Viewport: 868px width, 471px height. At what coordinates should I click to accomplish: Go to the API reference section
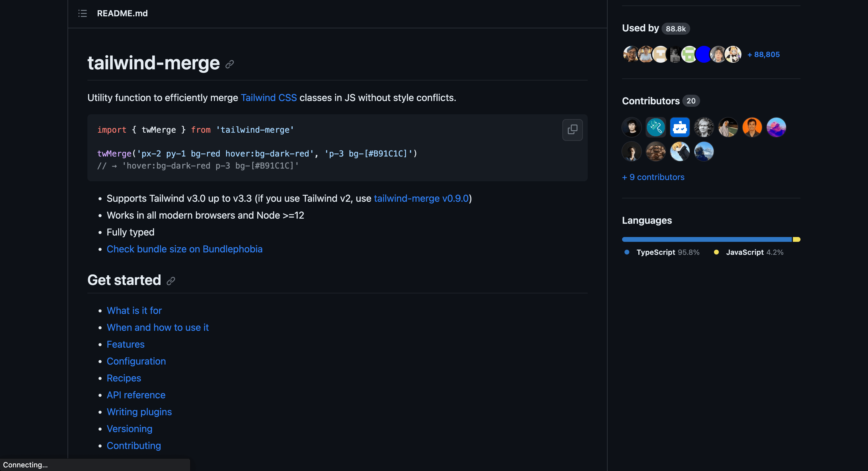point(136,395)
